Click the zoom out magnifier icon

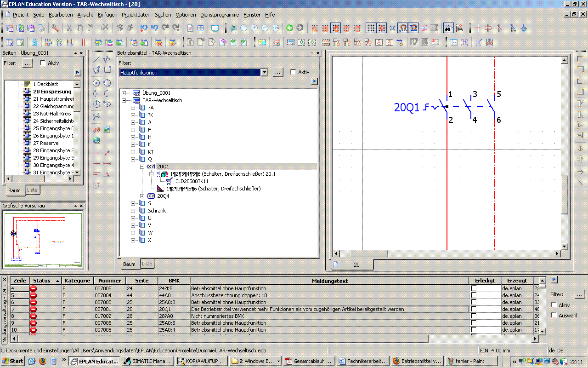pos(265,28)
